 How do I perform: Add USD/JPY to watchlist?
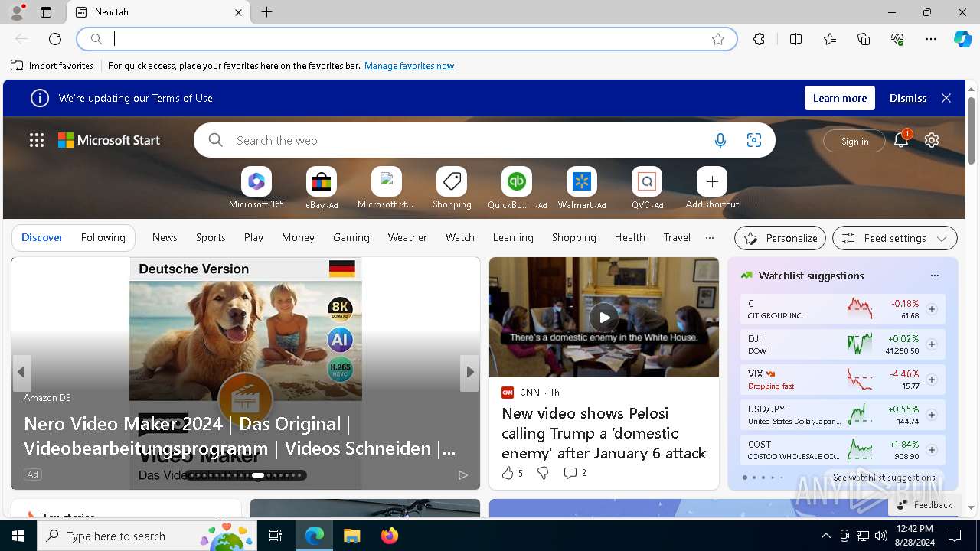(932, 415)
